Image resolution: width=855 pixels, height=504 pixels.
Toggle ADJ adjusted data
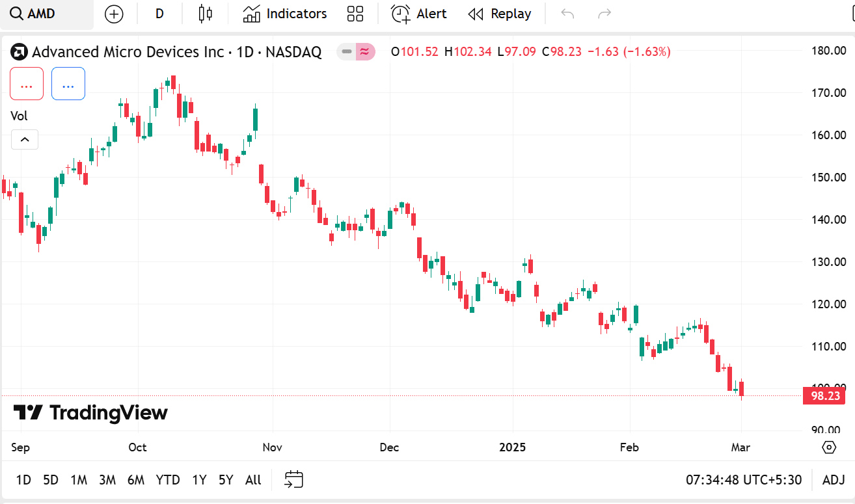coord(834,481)
